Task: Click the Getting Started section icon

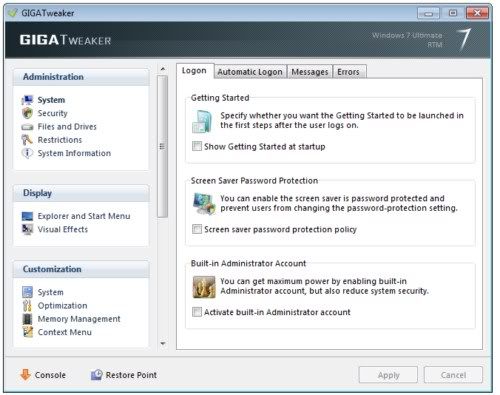Action: coord(202,121)
